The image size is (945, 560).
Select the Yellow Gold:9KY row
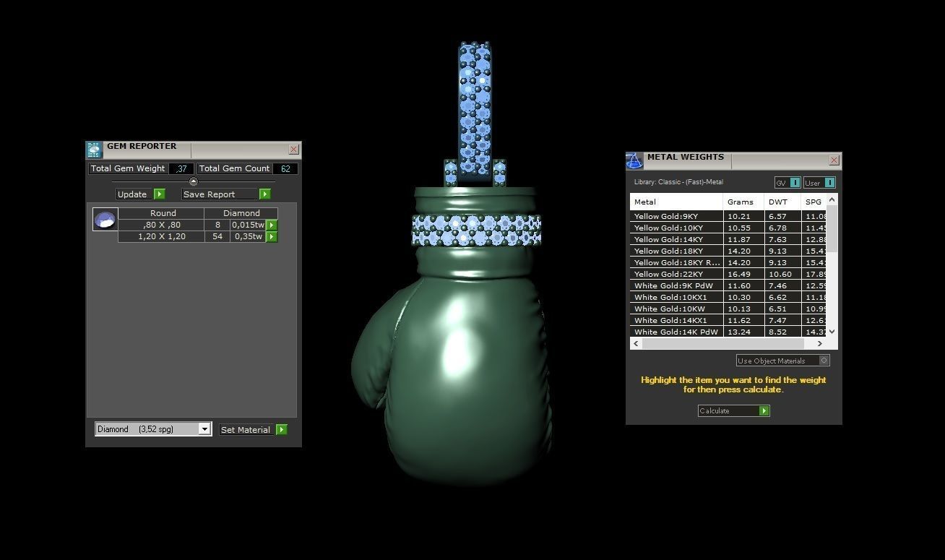(728, 216)
